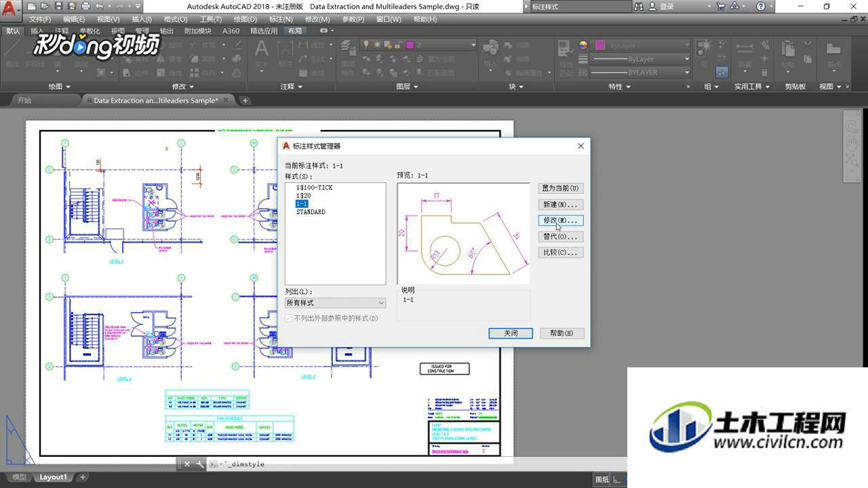The image size is (868, 488).
Task: Open the ByLayer lineweight dropdown
Action: (x=641, y=59)
